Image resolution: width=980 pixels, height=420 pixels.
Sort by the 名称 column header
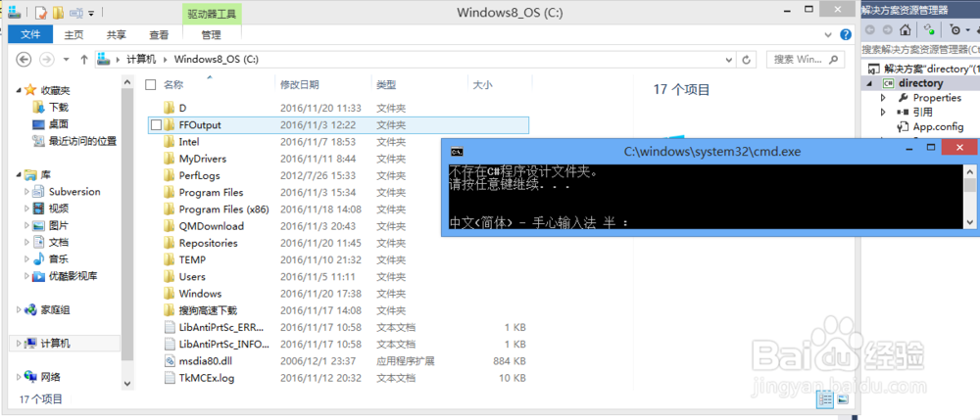(x=173, y=84)
